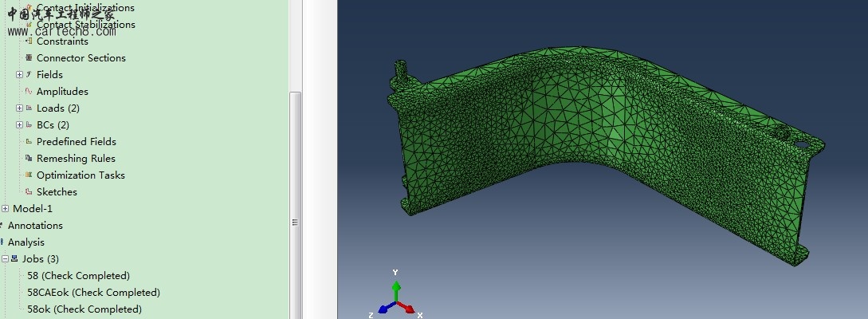Click the Constraints icon
The height and width of the screenshot is (319, 868).
point(29,41)
